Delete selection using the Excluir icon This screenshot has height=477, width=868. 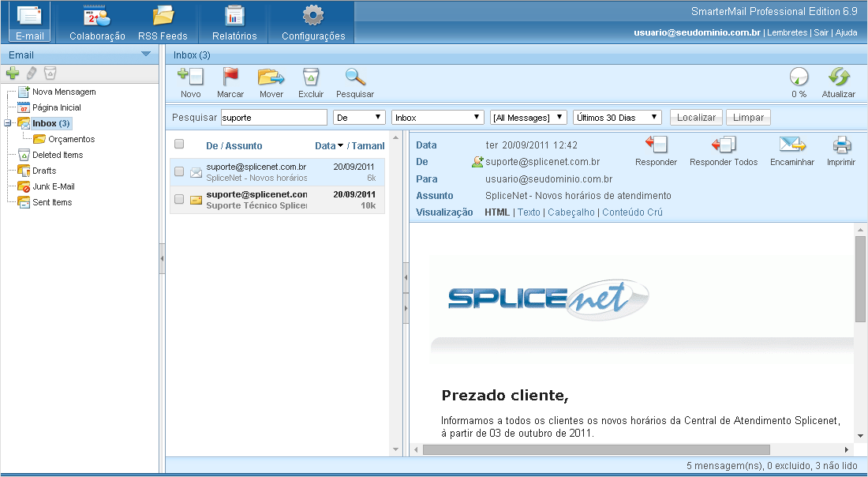click(311, 77)
